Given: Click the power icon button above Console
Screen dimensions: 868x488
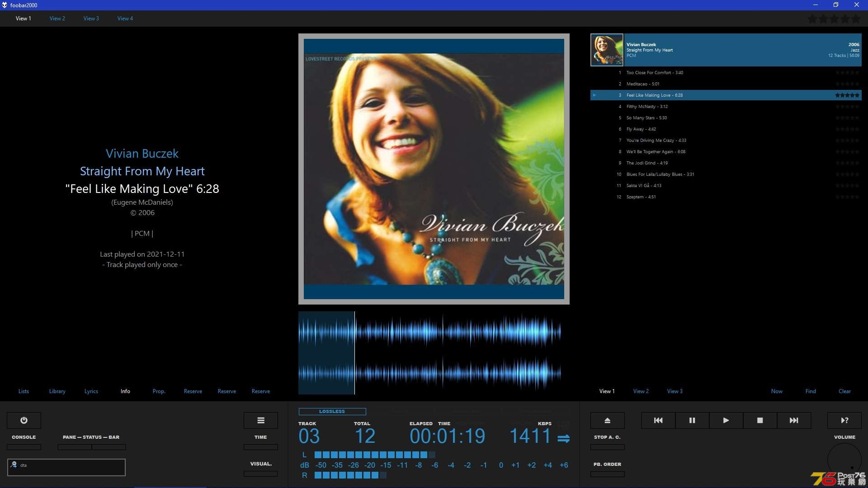Looking at the screenshot, I should point(24,420).
